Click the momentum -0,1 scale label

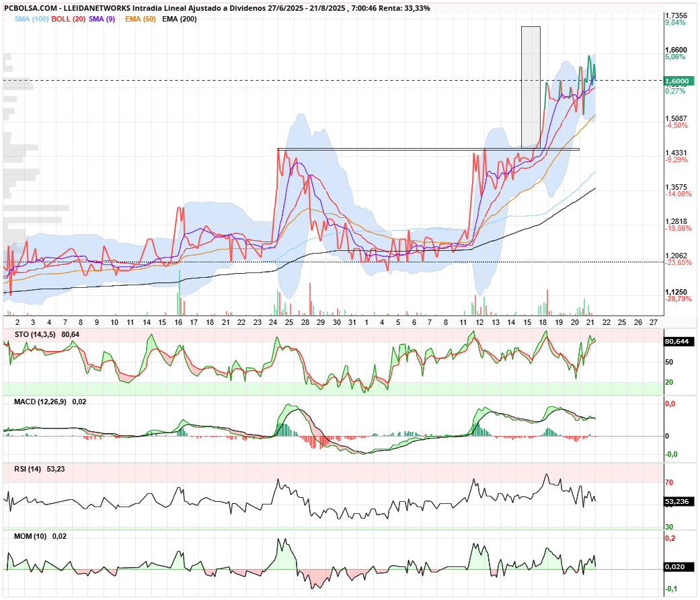point(672,589)
